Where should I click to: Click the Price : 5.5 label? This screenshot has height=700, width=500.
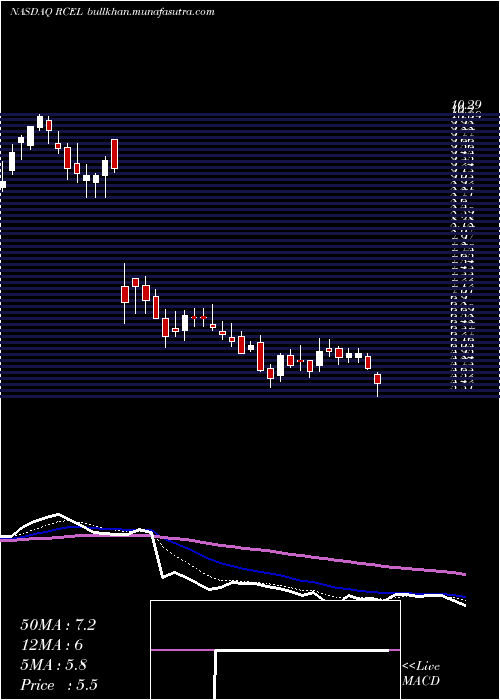click(x=59, y=685)
